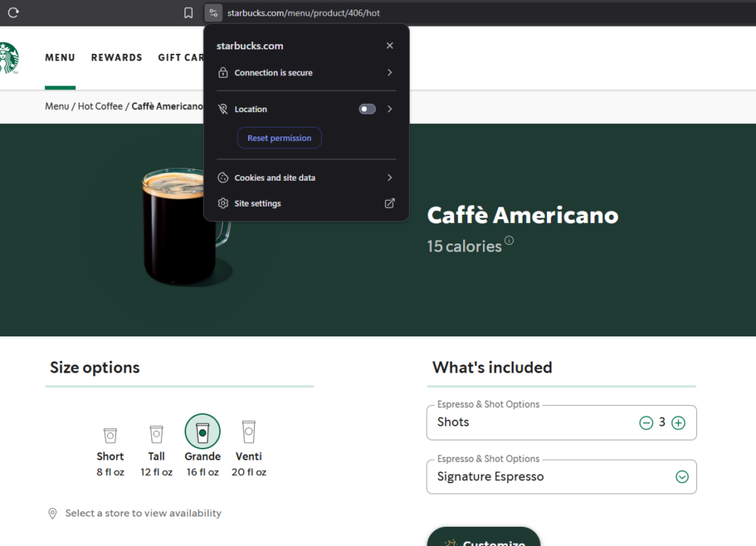Select the Tall 12 fl oz size
The image size is (756, 546).
tap(157, 451)
